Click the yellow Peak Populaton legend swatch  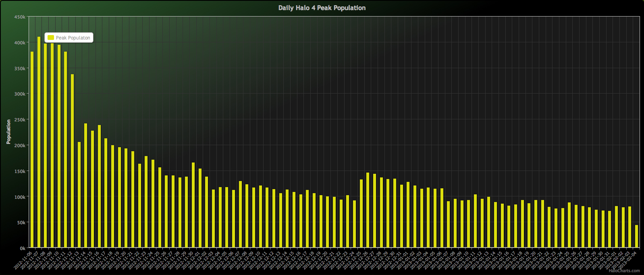[x=51, y=37]
